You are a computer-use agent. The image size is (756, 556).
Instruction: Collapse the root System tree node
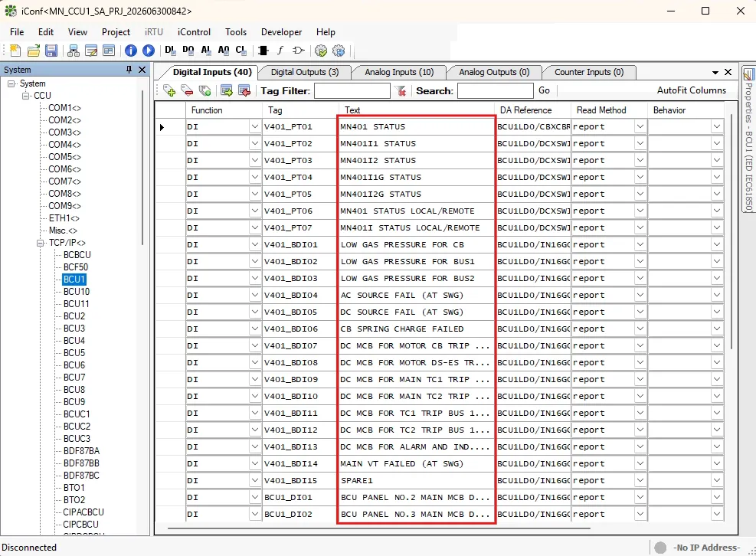pos(11,83)
